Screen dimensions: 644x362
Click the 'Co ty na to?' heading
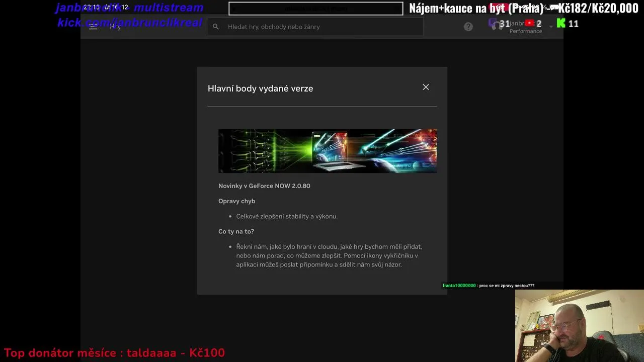pos(236,231)
